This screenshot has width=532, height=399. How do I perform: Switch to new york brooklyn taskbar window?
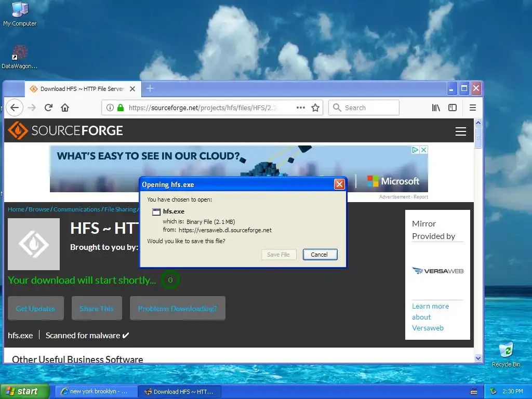(x=96, y=392)
